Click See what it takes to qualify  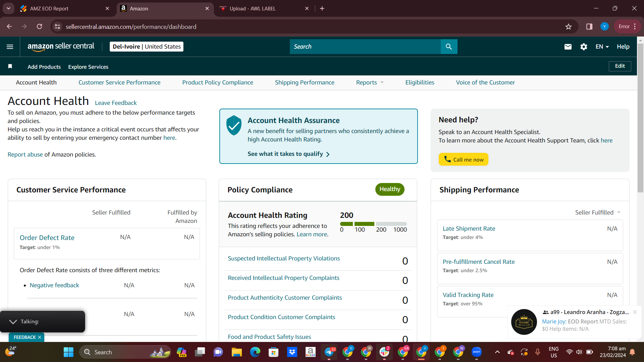288,154
